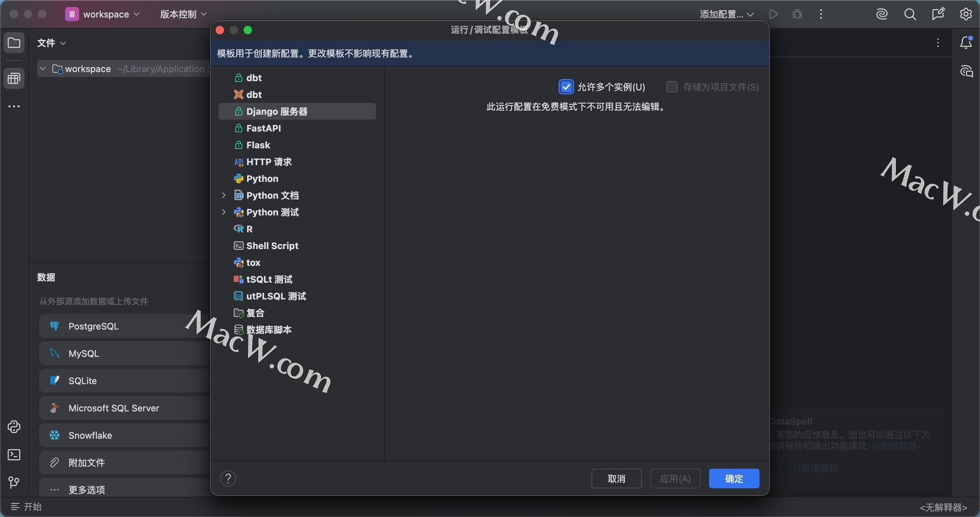Open the 添加配置 run configuration dropdown
The width and height of the screenshot is (980, 517).
(726, 14)
